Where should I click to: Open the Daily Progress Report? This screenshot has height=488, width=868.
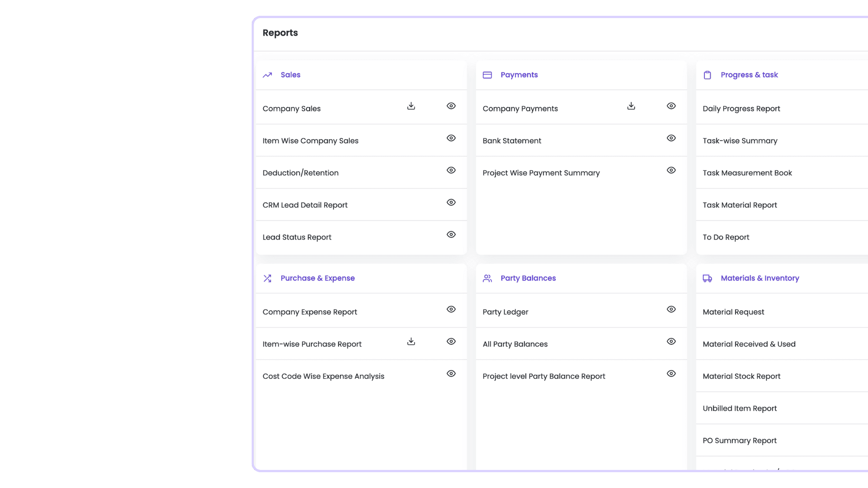(x=741, y=108)
